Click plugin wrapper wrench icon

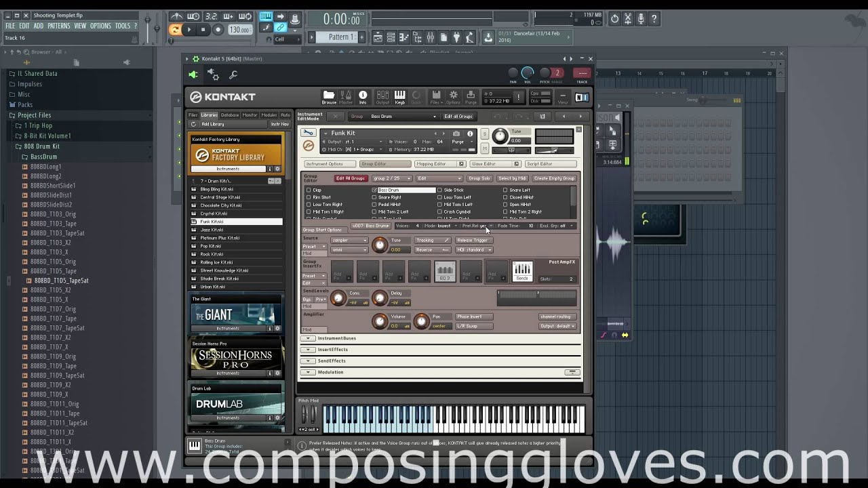pos(233,75)
